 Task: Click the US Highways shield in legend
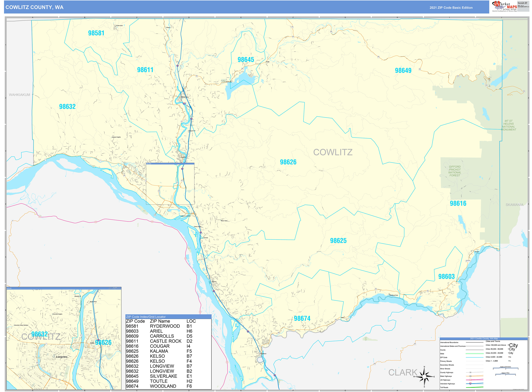(x=470, y=380)
